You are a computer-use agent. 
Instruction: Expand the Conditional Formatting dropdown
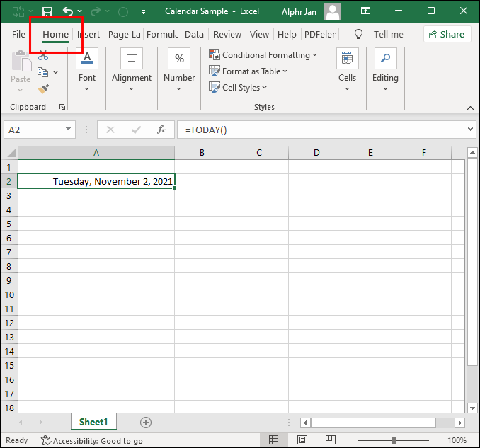pyautogui.click(x=263, y=55)
